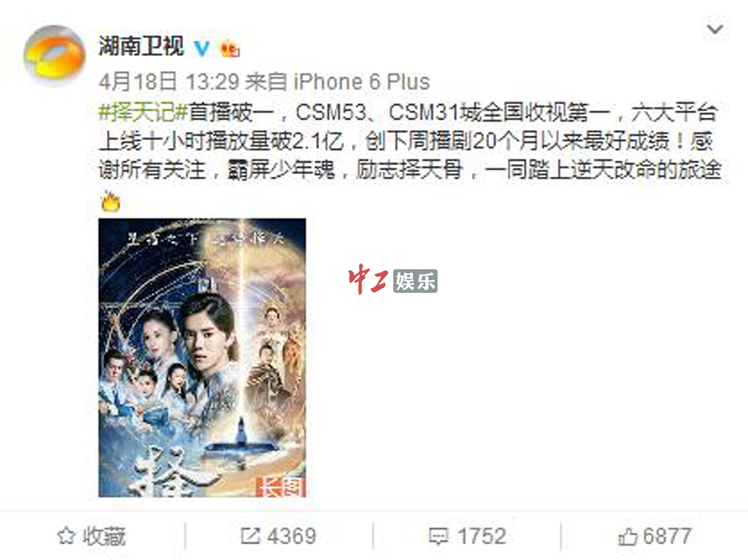Click the 1752 comment count
The image size is (748, 560).
click(482, 537)
